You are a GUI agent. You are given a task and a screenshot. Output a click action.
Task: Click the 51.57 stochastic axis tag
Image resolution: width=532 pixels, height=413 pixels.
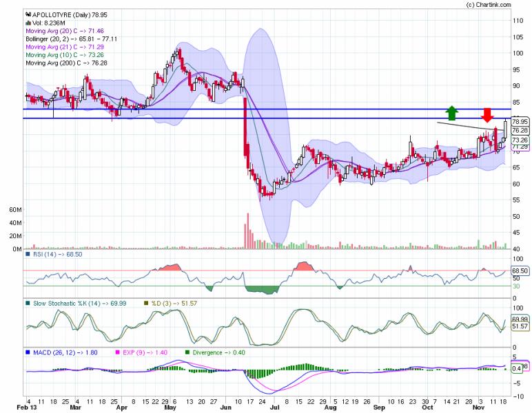click(x=520, y=326)
